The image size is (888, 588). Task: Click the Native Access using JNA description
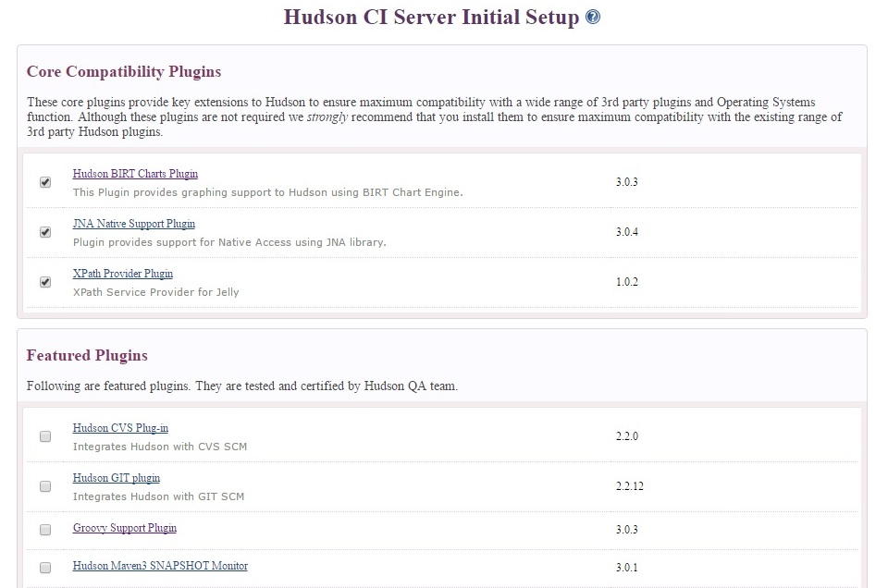(229, 242)
